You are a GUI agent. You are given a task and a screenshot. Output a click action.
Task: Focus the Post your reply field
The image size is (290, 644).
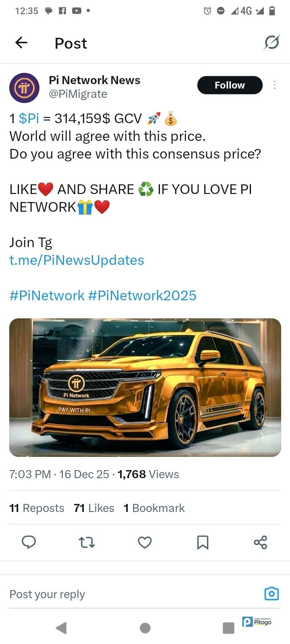point(133,594)
